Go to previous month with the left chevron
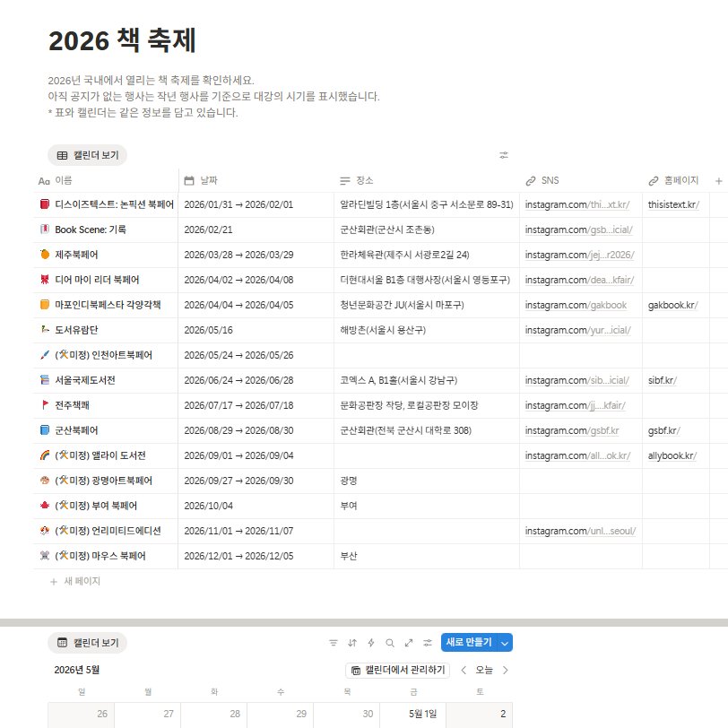Screen dimensions: 728x728 464,670
